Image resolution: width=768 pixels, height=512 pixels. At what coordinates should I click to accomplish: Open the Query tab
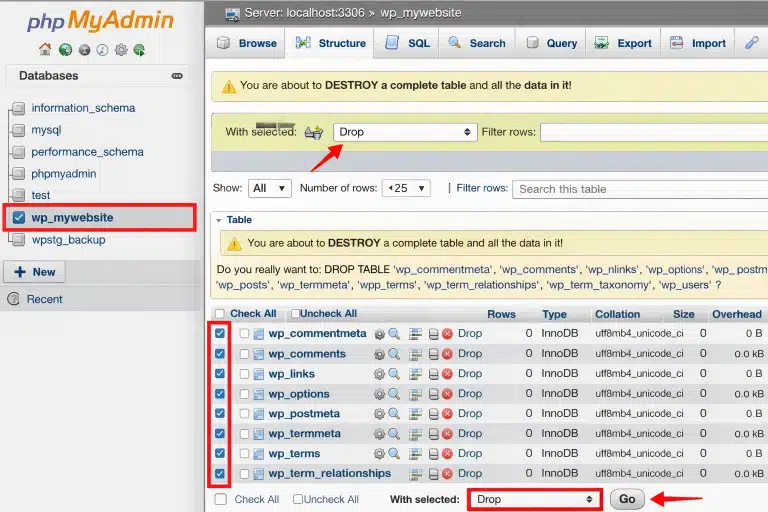pyautogui.click(x=552, y=43)
